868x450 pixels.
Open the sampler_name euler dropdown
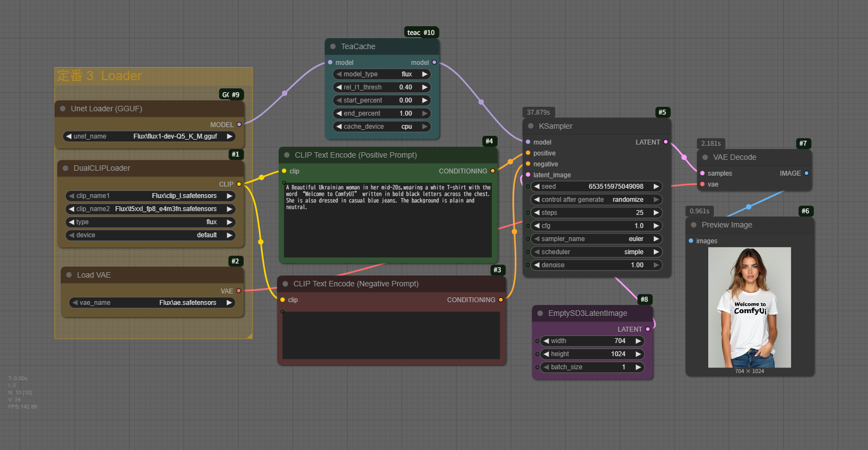pos(596,239)
